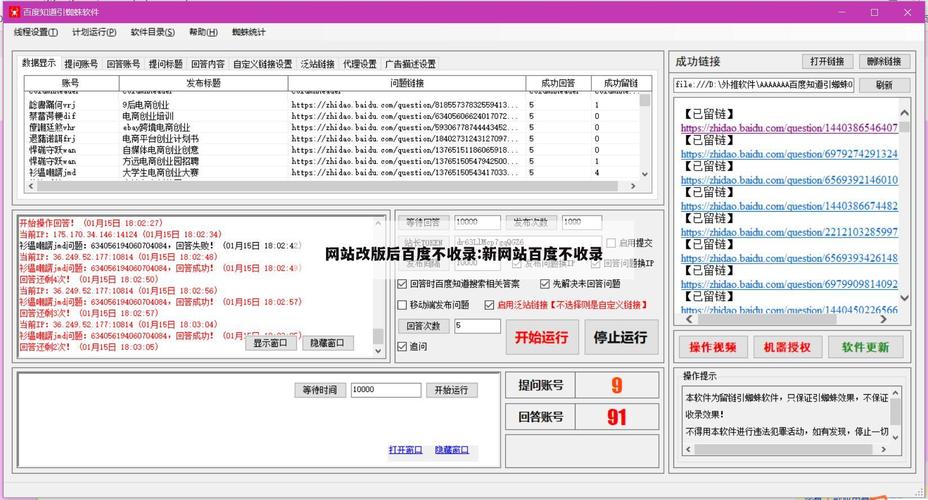This screenshot has height=500, width=928.
Task: Switch to the 泛站链接 tab
Action: [x=317, y=64]
